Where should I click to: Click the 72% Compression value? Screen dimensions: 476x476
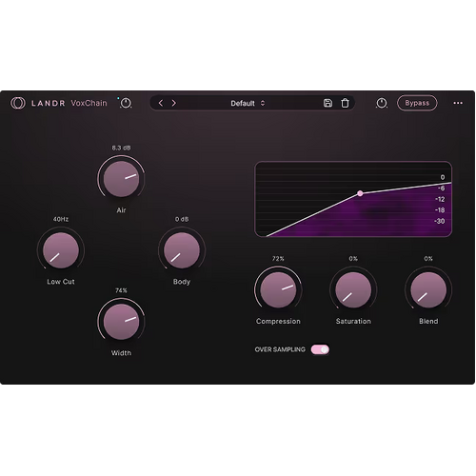pos(278,259)
